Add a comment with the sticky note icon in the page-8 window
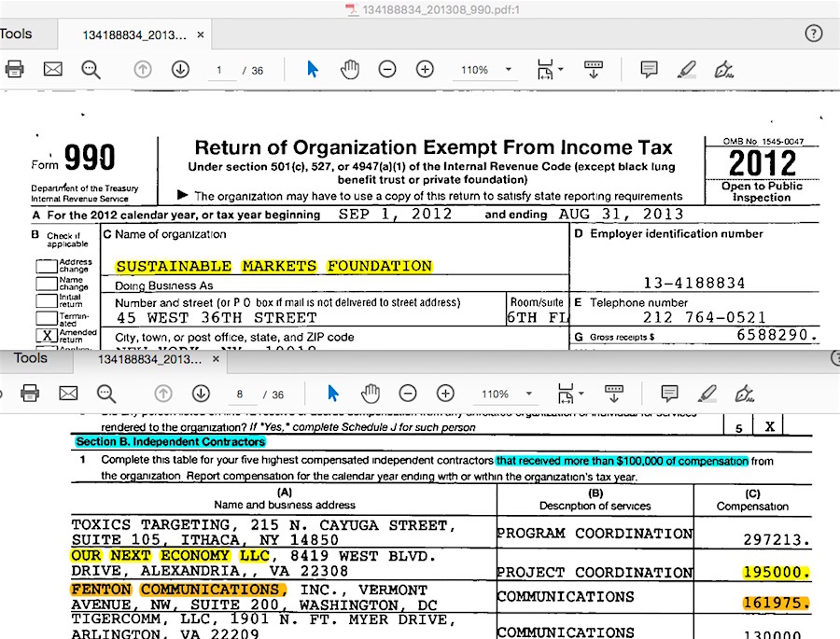Screen dimensions: 840x639 coord(669,394)
